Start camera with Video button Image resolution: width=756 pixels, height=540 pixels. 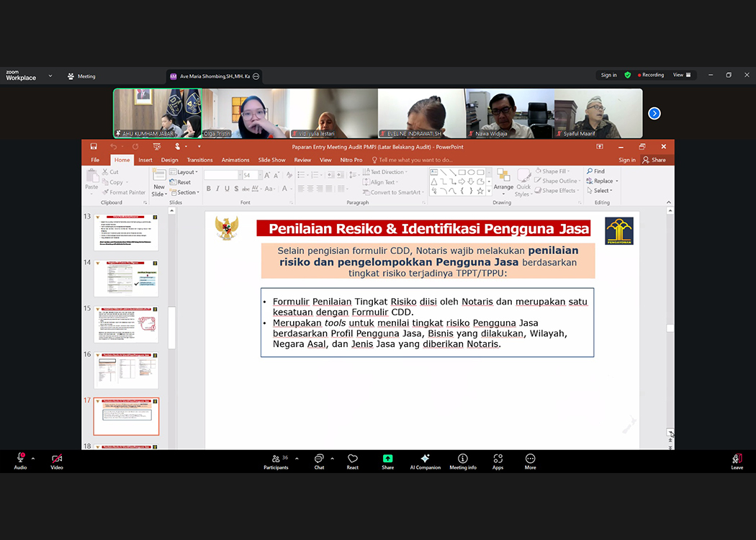57,459
